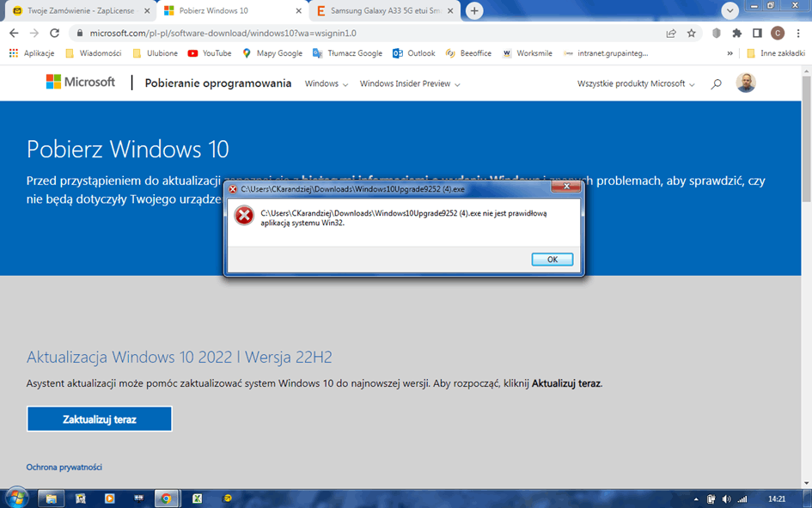Screen dimensions: 812x508
Task: Open Aplikacje apps shortcut in bookmarks bar
Action: (32, 53)
